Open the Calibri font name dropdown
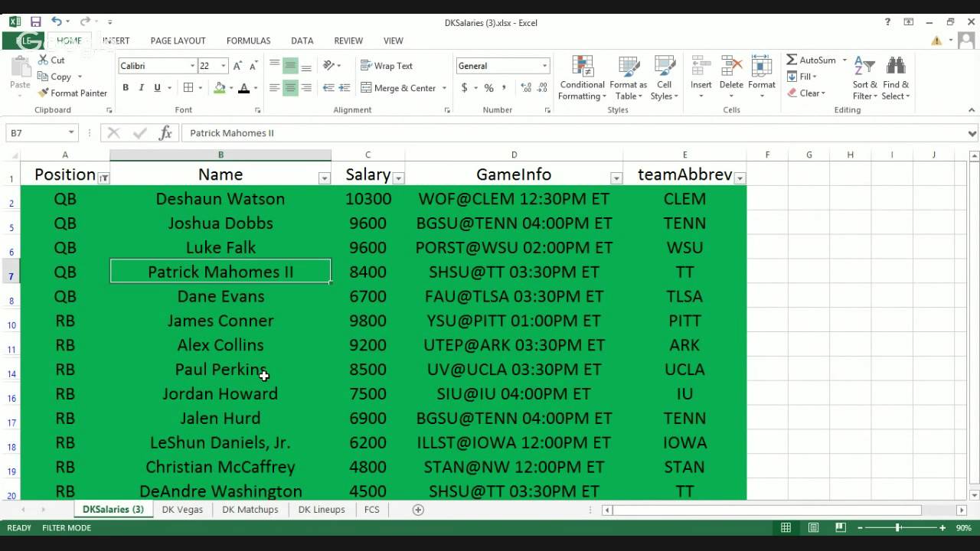This screenshot has width=980, height=551. point(192,66)
